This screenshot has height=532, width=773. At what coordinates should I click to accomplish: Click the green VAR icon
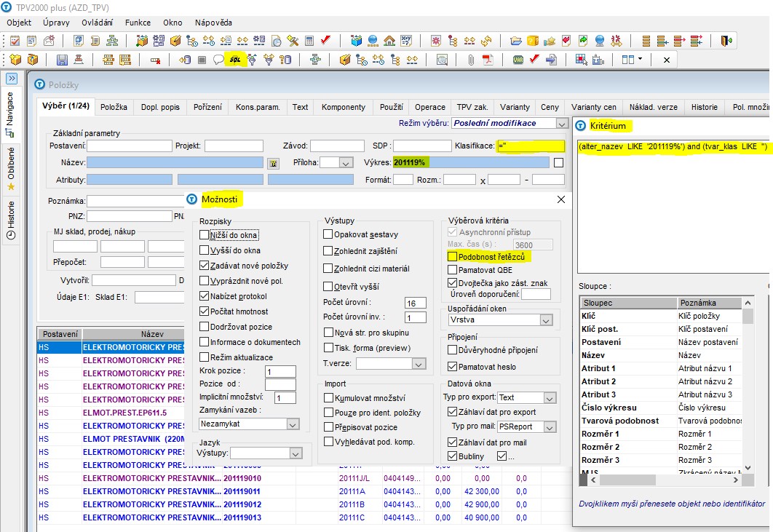(x=518, y=60)
